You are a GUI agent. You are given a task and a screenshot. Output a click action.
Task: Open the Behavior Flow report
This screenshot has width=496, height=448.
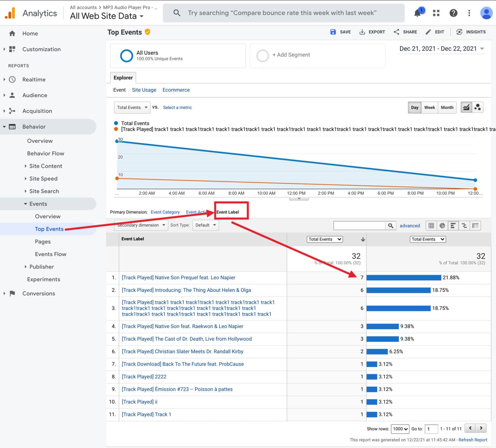(46, 153)
